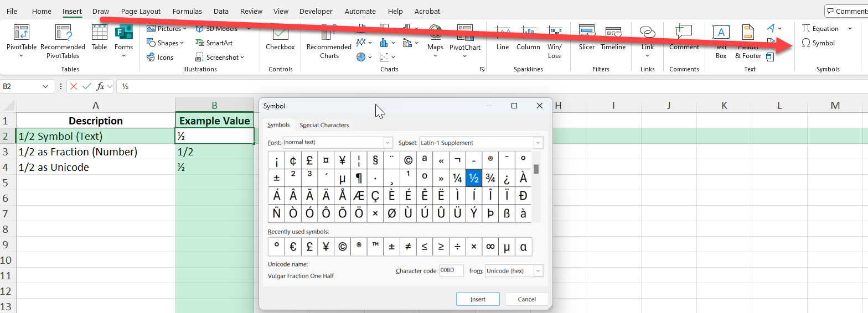Click the Icons button in Illustrations

pos(160,57)
